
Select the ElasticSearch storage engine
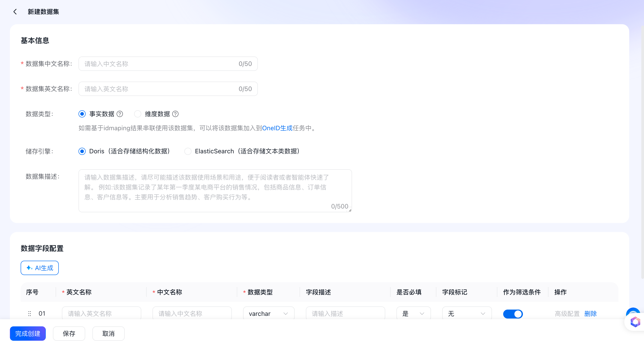pyautogui.click(x=188, y=151)
